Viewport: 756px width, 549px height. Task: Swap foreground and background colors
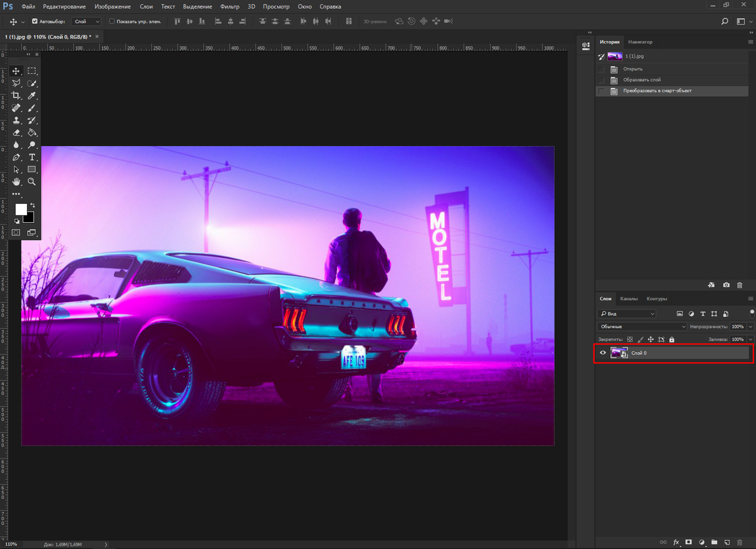(x=32, y=205)
